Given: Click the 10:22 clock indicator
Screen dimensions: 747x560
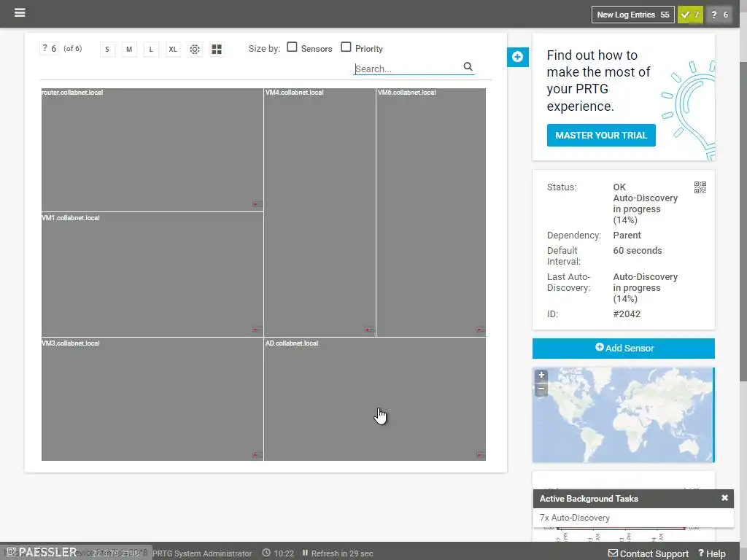Looking at the screenshot, I should point(278,553).
